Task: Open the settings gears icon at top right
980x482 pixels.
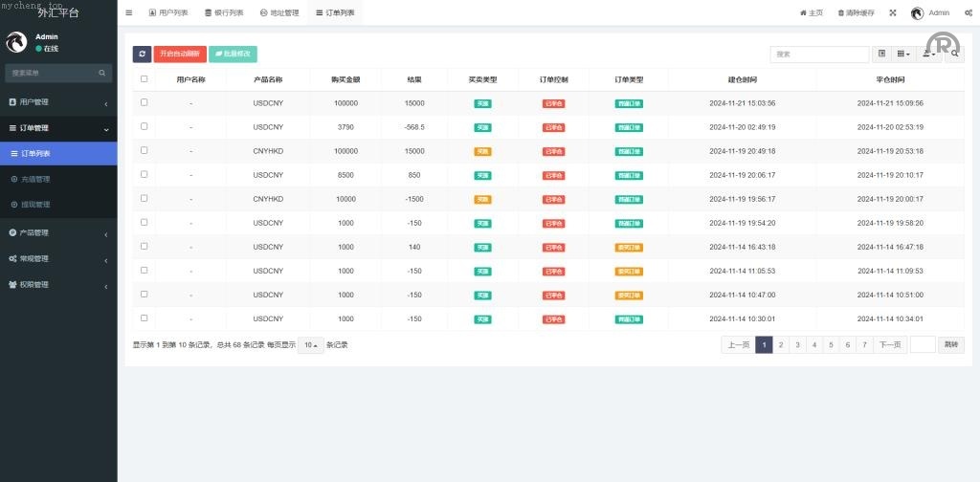Action: [x=969, y=12]
